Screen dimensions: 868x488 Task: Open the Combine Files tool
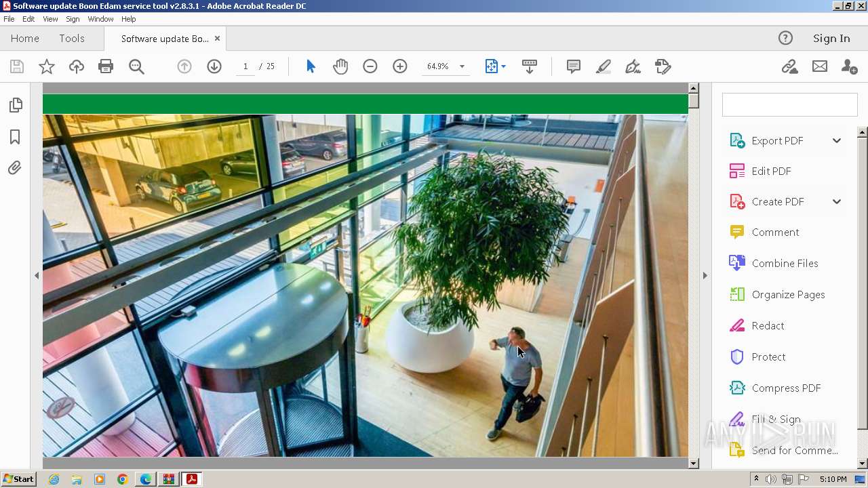pyautogui.click(x=785, y=264)
